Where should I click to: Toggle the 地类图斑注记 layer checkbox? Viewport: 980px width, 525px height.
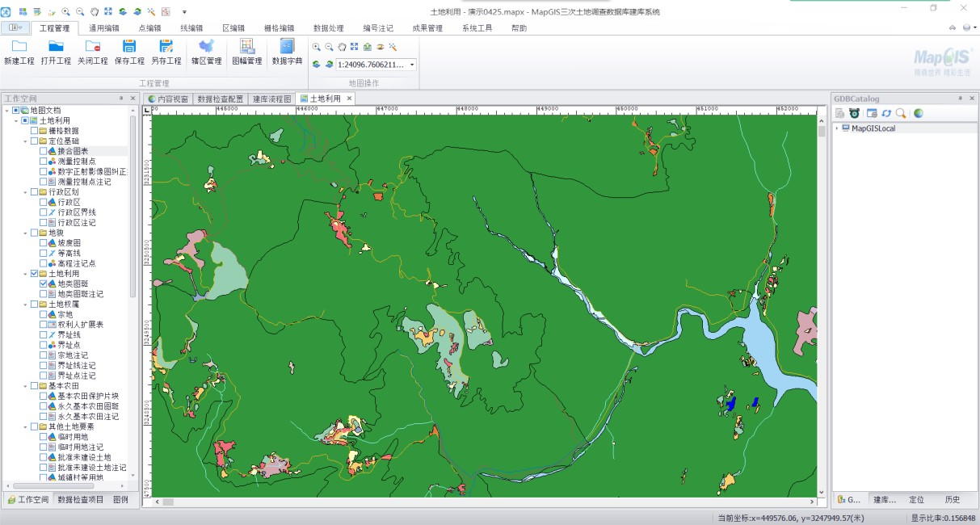(x=44, y=294)
